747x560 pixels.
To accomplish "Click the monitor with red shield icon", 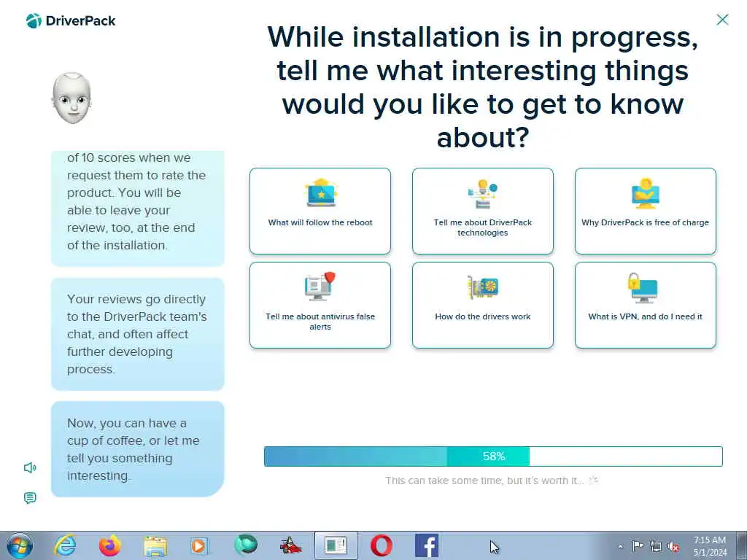I will [320, 286].
